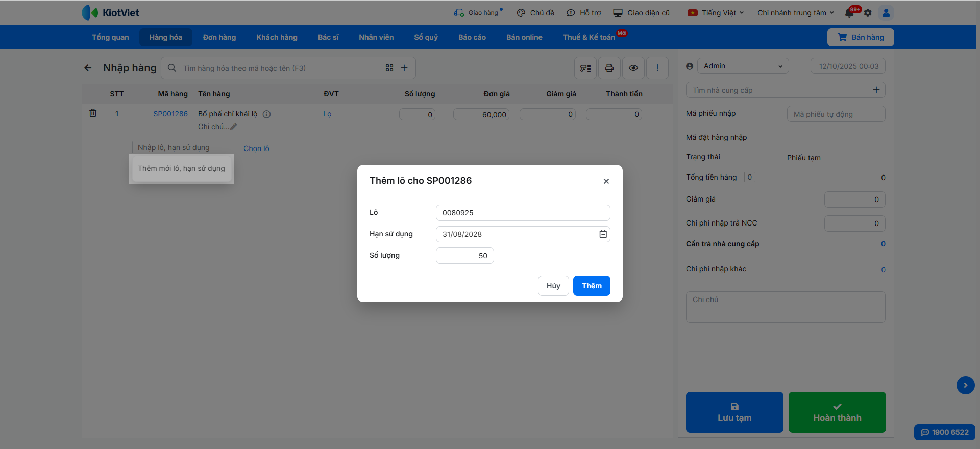Click the Chi phí nhập khác value

point(883,270)
